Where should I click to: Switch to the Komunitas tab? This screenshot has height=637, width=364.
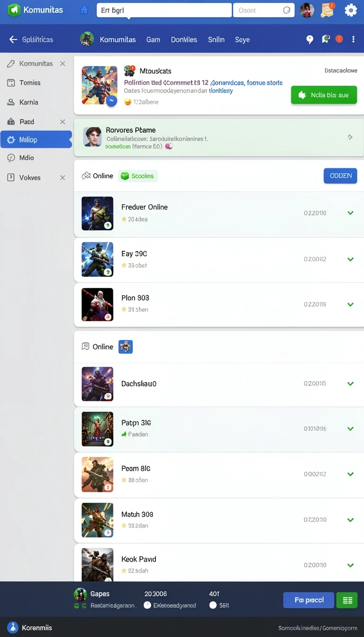point(118,40)
